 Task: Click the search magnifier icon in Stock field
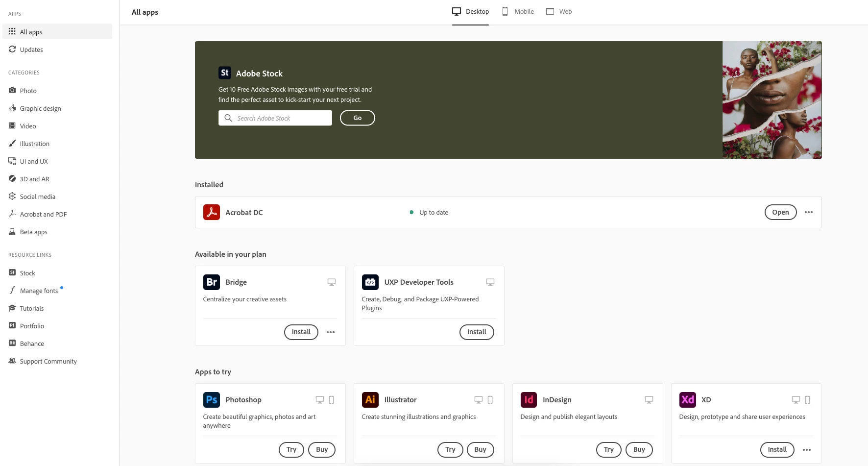[228, 118]
